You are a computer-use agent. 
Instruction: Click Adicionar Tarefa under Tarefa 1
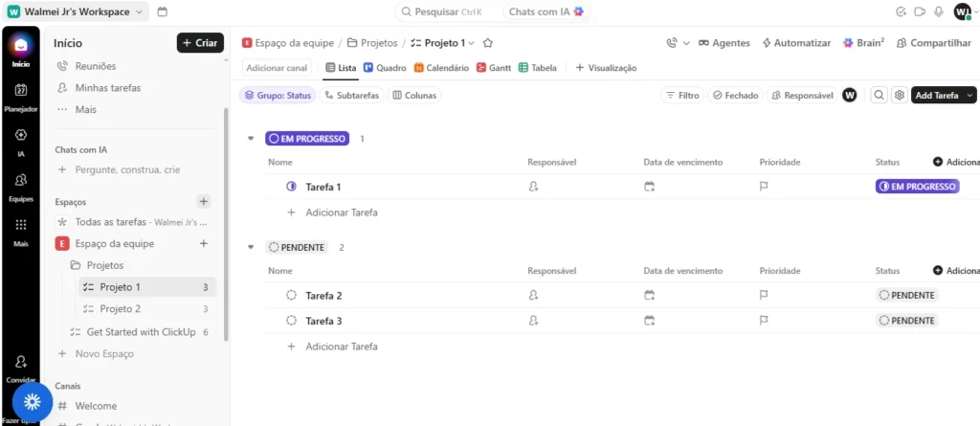point(342,213)
